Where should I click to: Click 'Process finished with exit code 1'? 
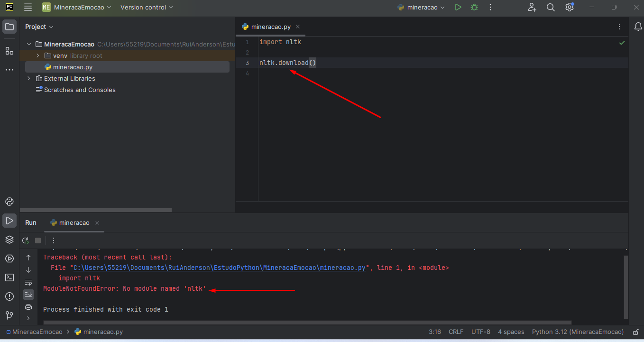[106, 309]
